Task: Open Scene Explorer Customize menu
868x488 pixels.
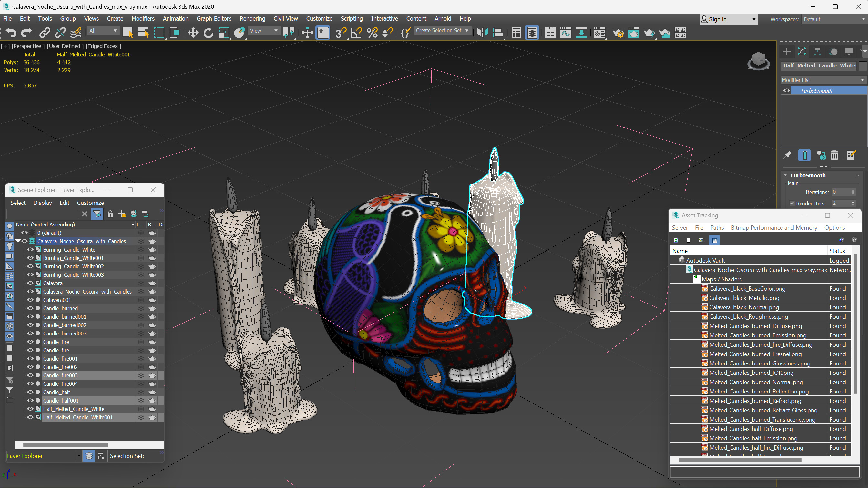Action: coord(90,203)
